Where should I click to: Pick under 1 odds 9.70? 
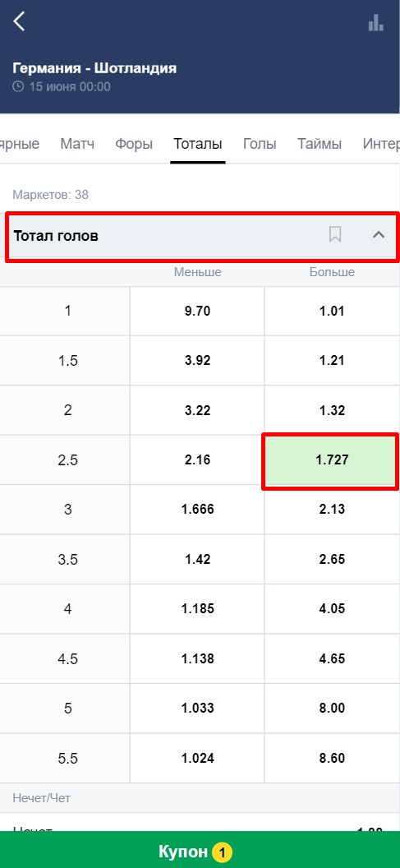click(x=197, y=311)
